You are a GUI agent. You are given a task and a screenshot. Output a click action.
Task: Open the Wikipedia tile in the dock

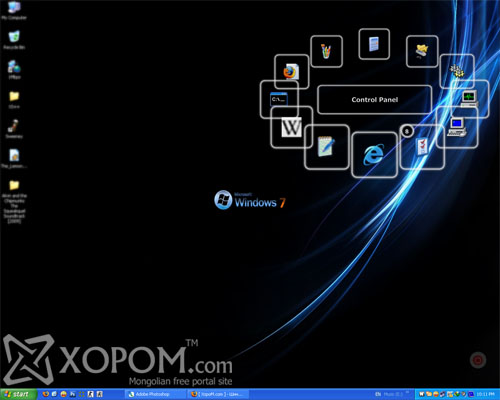pos(291,127)
